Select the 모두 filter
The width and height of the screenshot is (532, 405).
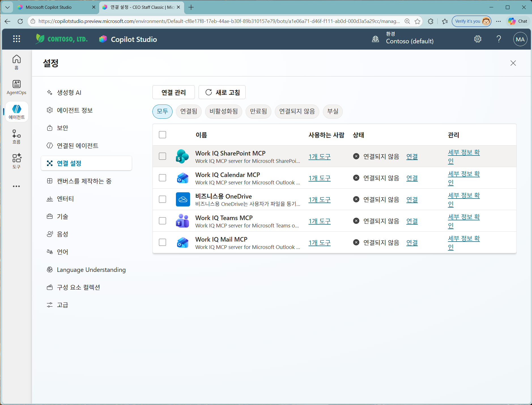[x=162, y=111]
